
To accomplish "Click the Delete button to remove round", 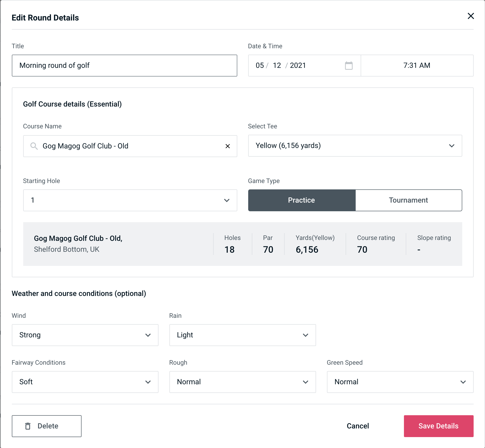I will tap(46, 426).
